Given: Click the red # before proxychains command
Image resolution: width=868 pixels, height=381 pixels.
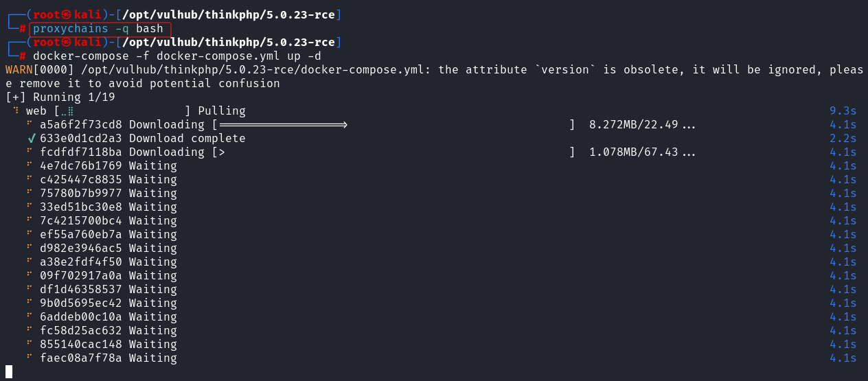Looking at the screenshot, I should click(x=23, y=29).
